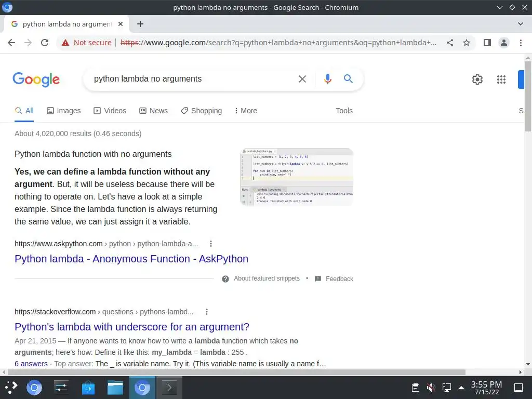This screenshot has width=532, height=399.
Task: Open options for the askpython.com result
Action: (x=211, y=244)
